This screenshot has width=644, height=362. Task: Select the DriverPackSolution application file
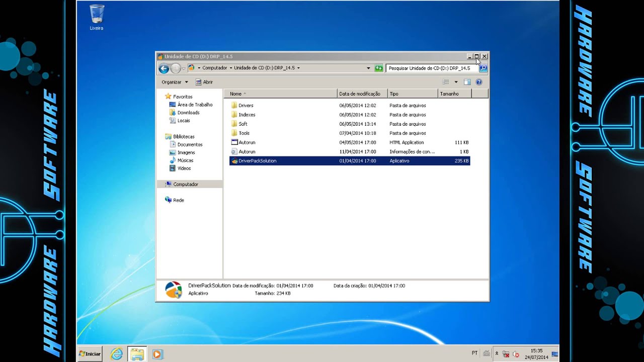(x=350, y=161)
